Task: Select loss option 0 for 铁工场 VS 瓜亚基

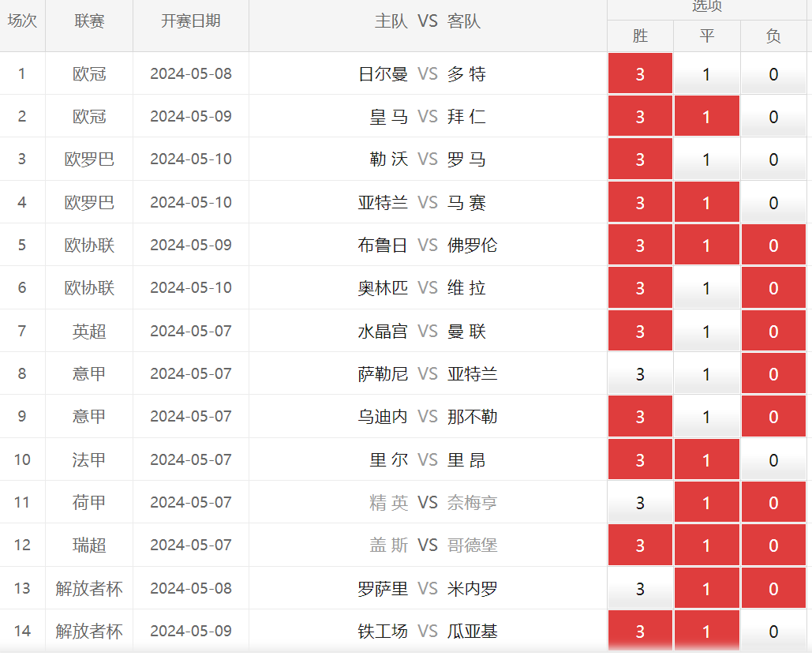Action: pyautogui.click(x=773, y=630)
